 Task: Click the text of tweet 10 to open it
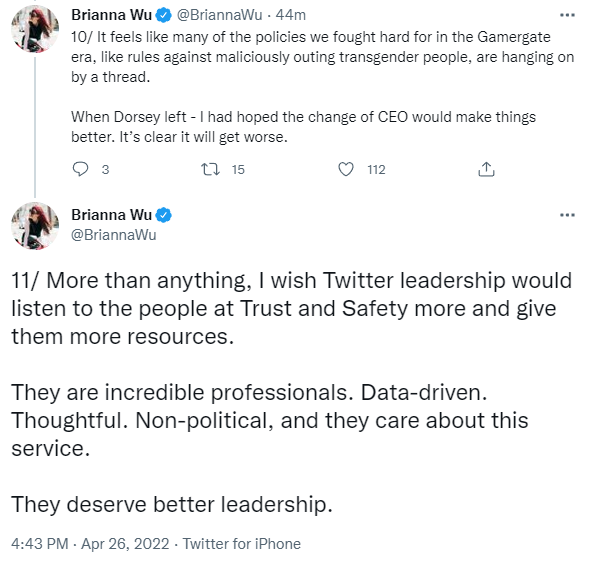tap(322, 87)
